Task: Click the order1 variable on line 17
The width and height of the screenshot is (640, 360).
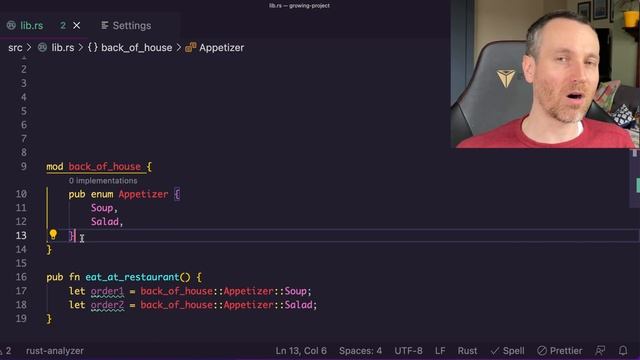Action: coord(107,291)
